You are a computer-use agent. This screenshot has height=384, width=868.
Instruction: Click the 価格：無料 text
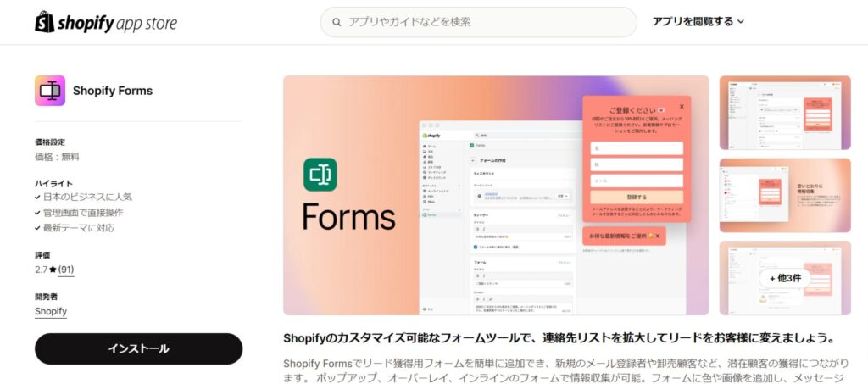click(x=57, y=157)
